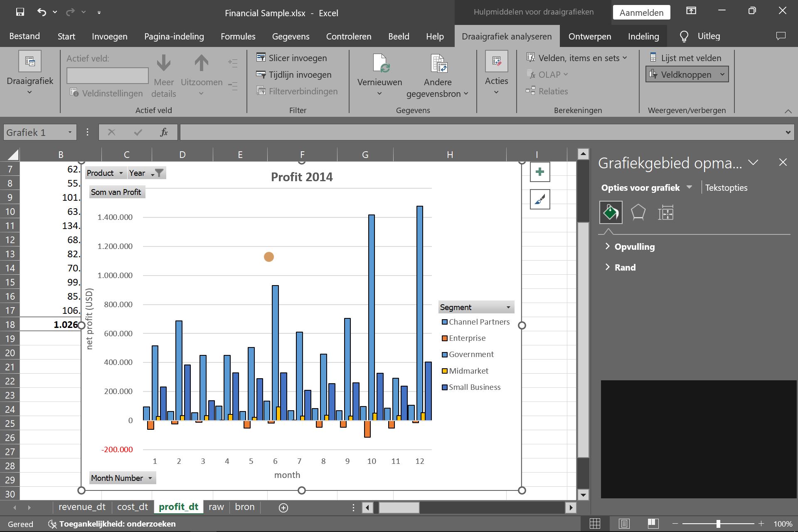
Task: Toggle the Veldknoppen button
Action: click(x=681, y=74)
